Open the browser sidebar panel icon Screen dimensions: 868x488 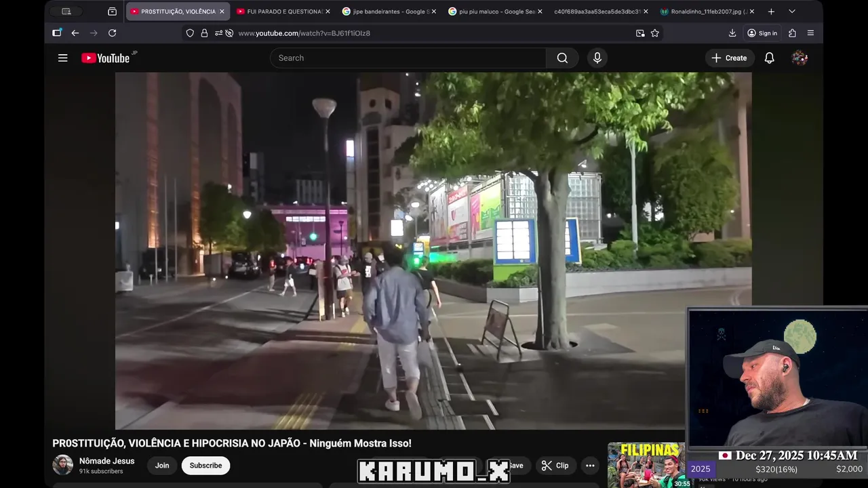click(x=57, y=33)
